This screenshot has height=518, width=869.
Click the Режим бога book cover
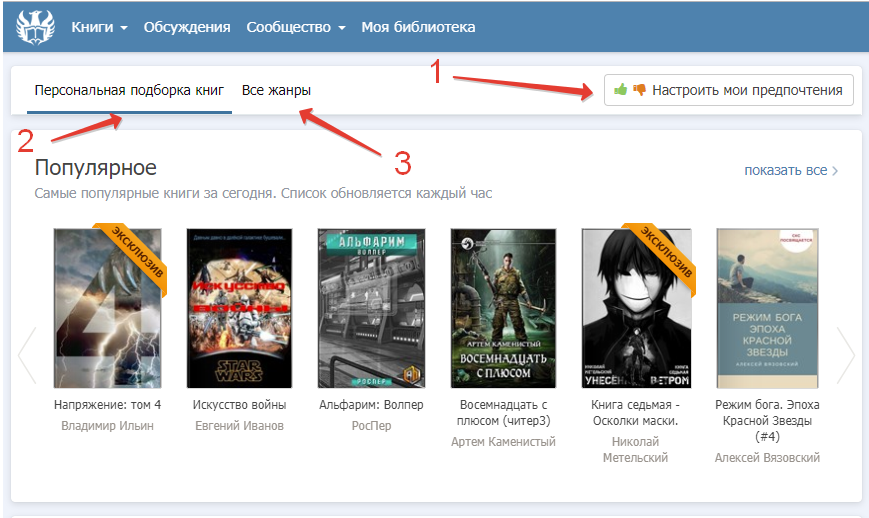(767, 308)
